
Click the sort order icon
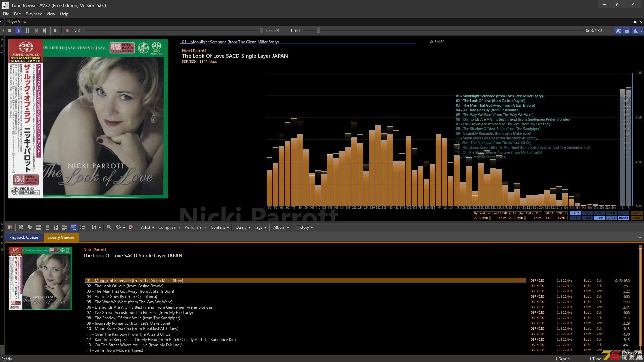94,227
